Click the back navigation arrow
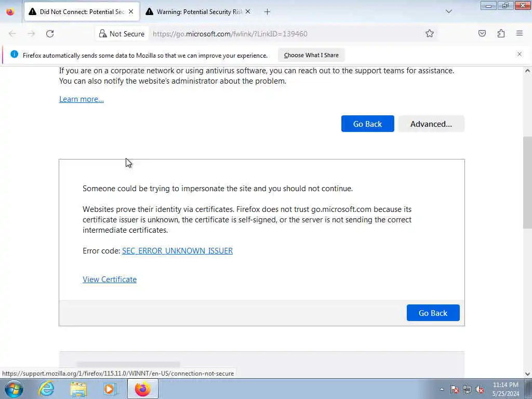Image resolution: width=532 pixels, height=399 pixels. [12, 34]
